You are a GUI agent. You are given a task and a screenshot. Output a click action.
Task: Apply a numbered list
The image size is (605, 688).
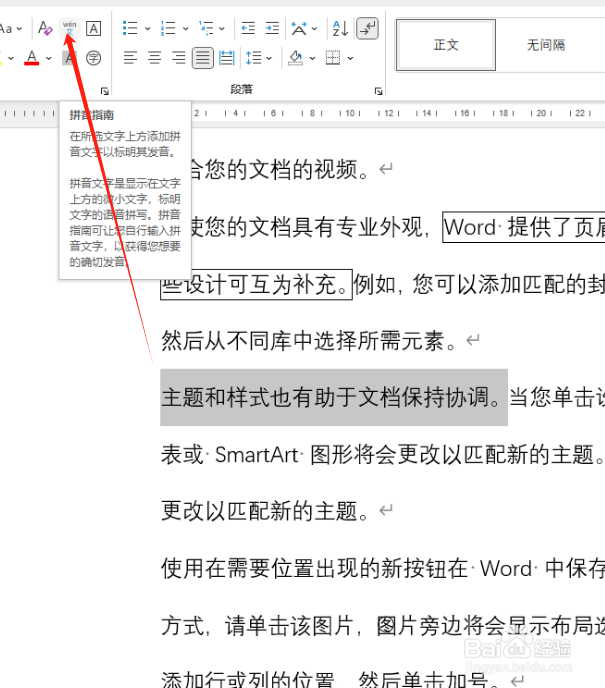[x=168, y=29]
